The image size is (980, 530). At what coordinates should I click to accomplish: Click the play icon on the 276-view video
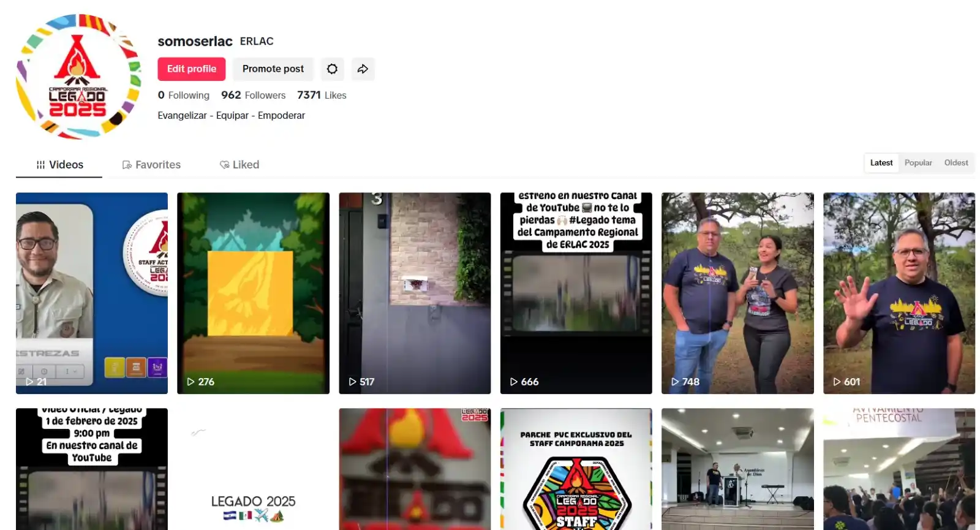190,382
